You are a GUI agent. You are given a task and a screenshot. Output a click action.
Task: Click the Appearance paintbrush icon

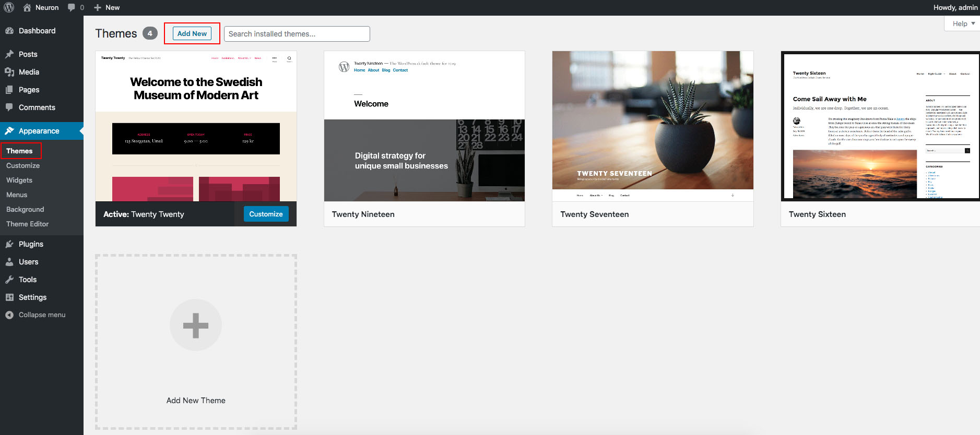(9, 131)
